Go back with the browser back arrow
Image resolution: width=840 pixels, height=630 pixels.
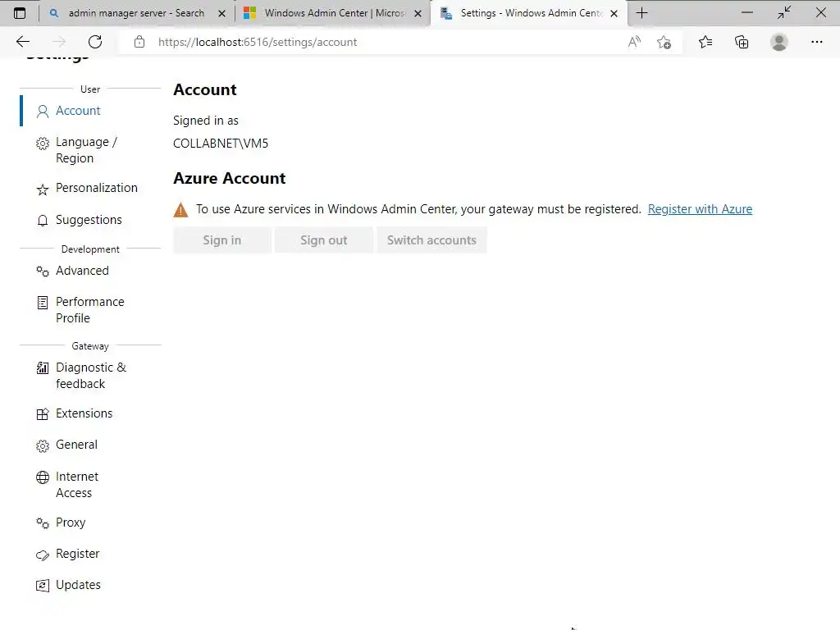(23, 42)
